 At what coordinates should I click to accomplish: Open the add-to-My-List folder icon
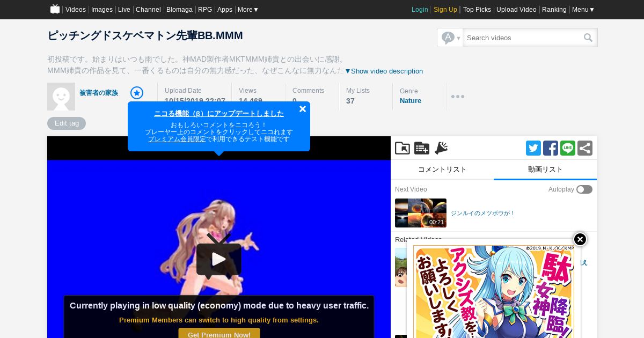pyautogui.click(x=402, y=148)
